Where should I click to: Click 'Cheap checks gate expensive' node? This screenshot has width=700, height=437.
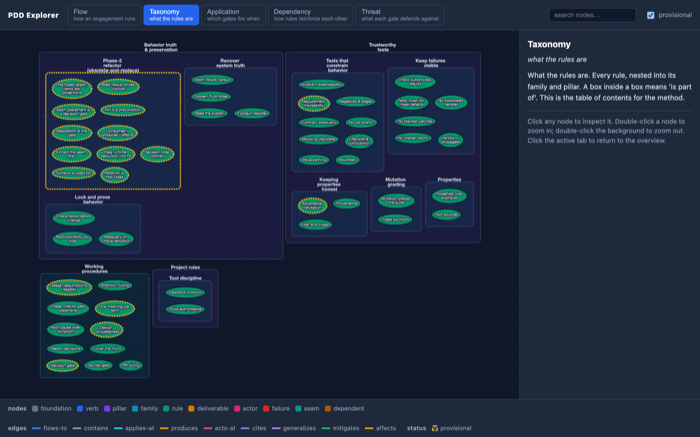point(68,308)
